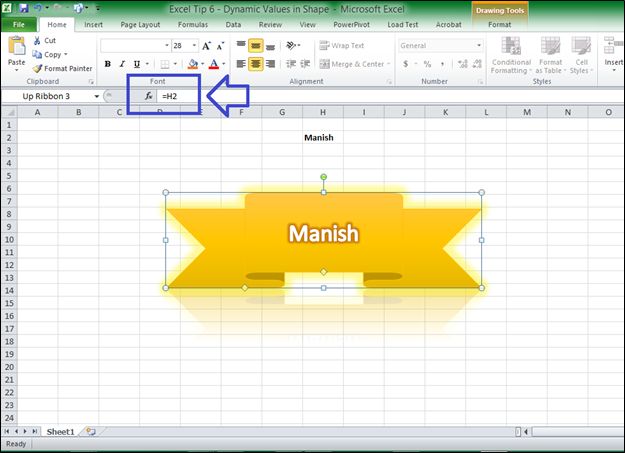Open Cell Styles gallery
This screenshot has width=625, height=453.
[x=581, y=55]
